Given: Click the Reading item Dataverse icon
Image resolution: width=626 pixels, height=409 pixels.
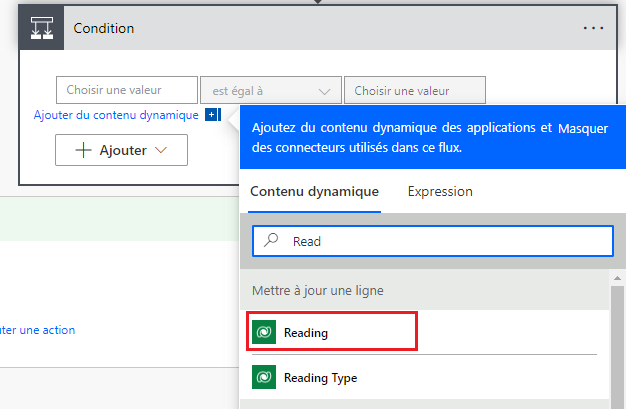Looking at the screenshot, I should click(x=264, y=332).
